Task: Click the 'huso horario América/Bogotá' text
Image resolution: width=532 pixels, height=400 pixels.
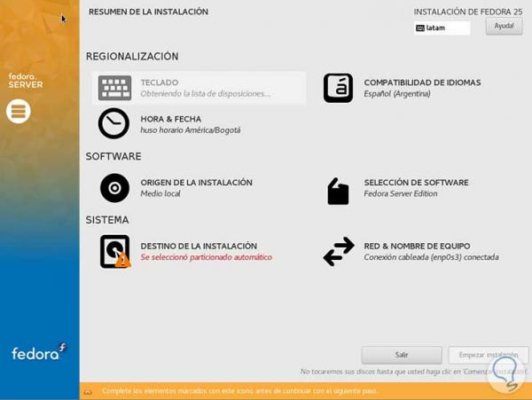Action: click(x=191, y=130)
